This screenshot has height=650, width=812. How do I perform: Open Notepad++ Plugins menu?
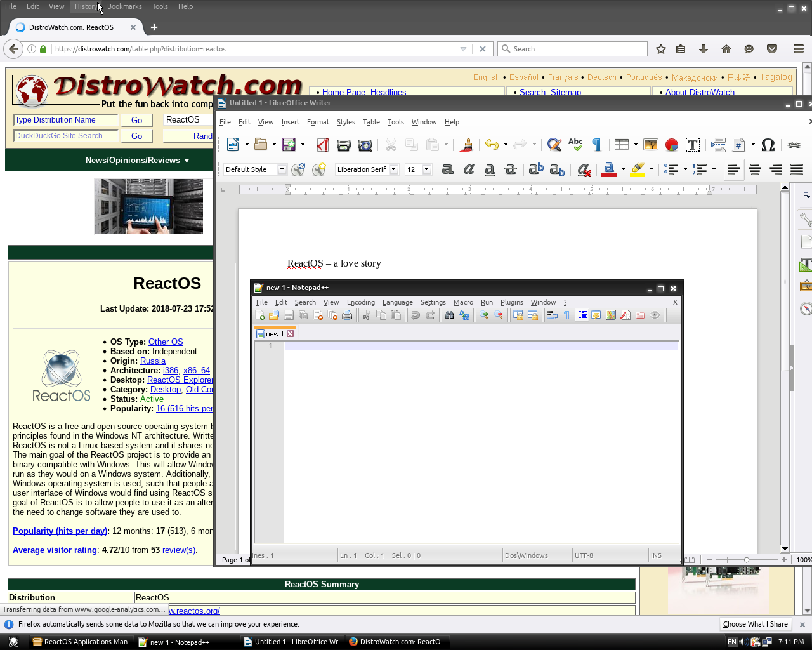click(x=511, y=303)
